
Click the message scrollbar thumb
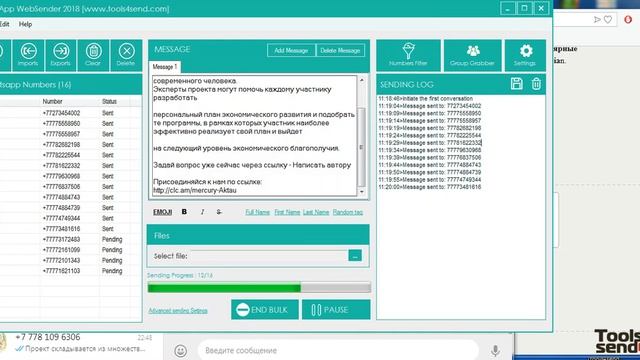362,147
